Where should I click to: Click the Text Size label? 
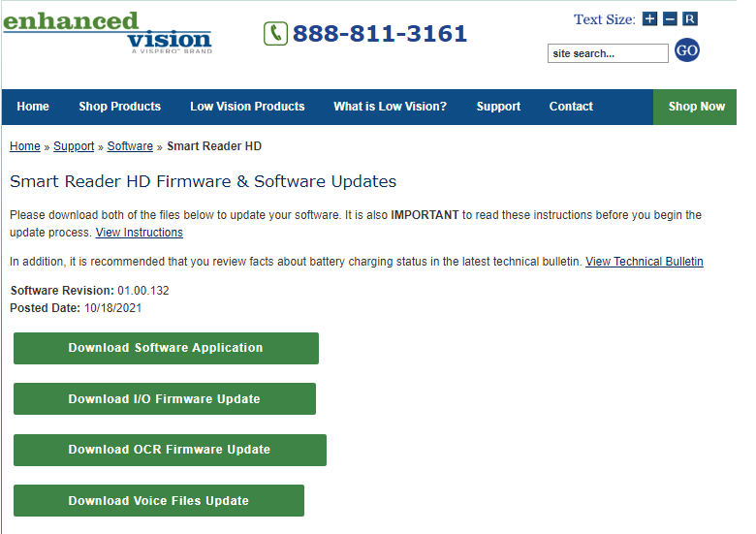[x=605, y=19]
